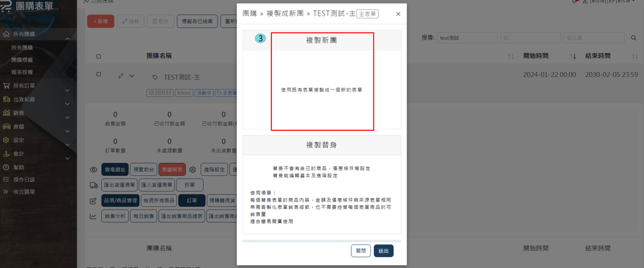Expand the TEST測試-主 row chevron
Viewport: 644px width, 268px height.
coord(132,76)
